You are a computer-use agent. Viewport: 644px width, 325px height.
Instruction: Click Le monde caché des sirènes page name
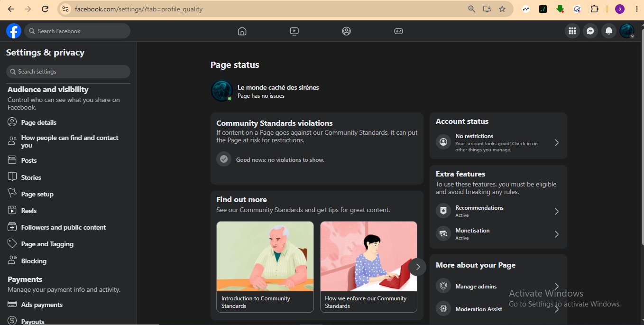[x=278, y=87]
